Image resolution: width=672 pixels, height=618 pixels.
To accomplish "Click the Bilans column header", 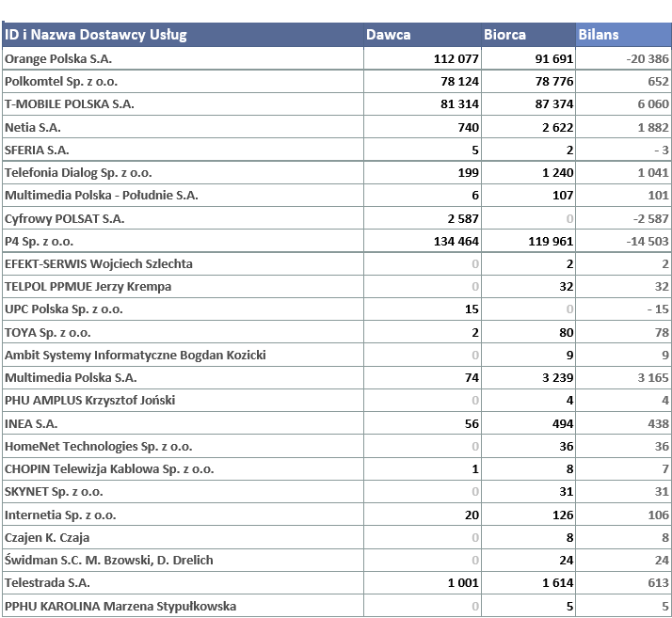I will [x=599, y=35].
